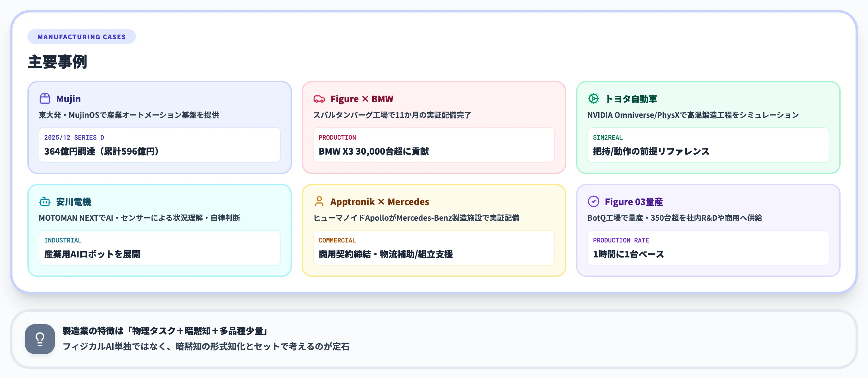Select the MANUFACTURING CASES badge
The image size is (868, 379).
tap(82, 37)
